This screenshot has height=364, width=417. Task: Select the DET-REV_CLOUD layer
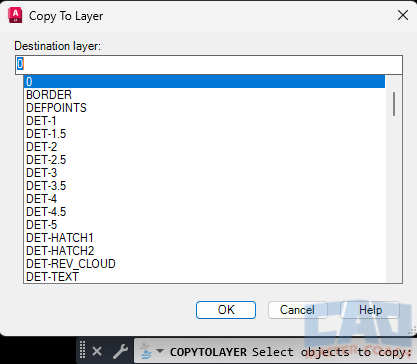(204, 264)
